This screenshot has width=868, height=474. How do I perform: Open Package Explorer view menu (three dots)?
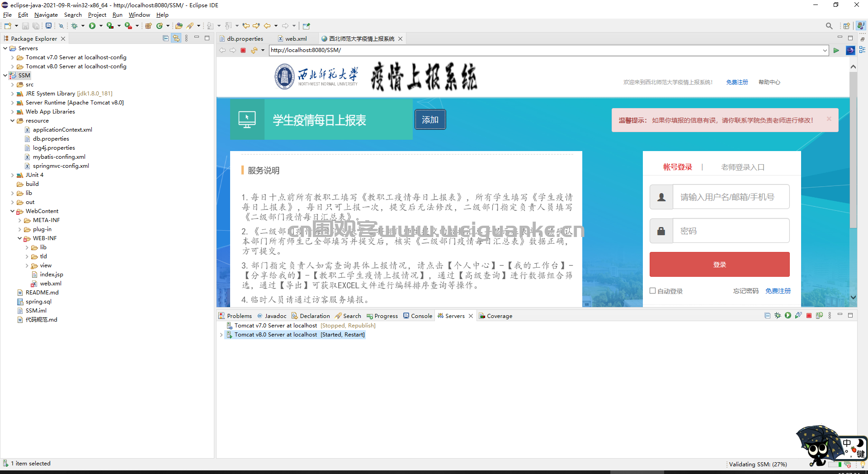[x=186, y=38]
